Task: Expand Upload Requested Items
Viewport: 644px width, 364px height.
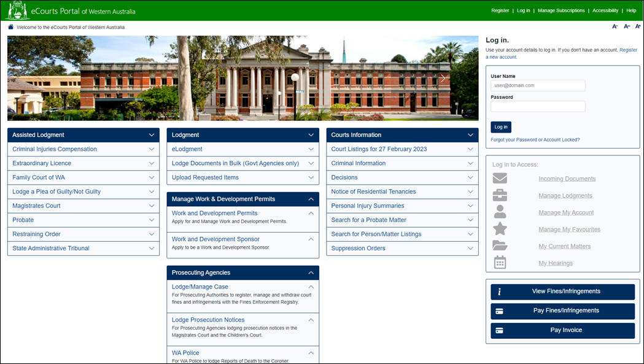Action: click(x=242, y=177)
